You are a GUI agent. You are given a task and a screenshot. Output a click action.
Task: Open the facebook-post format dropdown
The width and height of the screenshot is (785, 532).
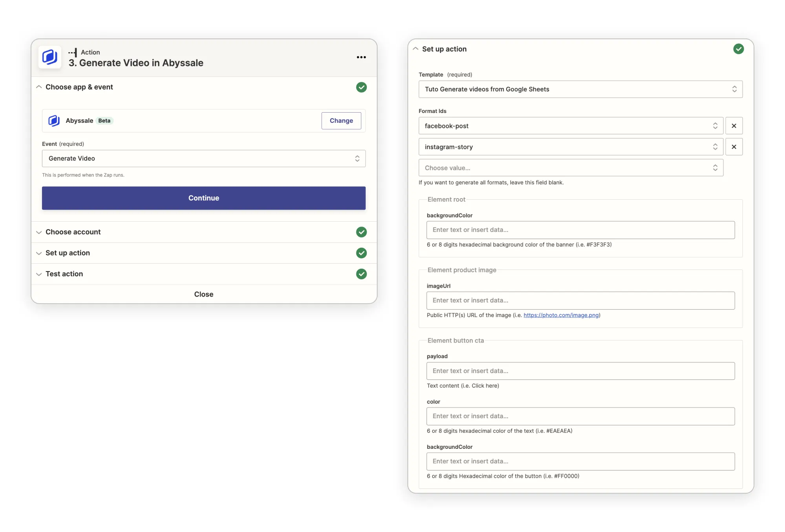click(571, 126)
